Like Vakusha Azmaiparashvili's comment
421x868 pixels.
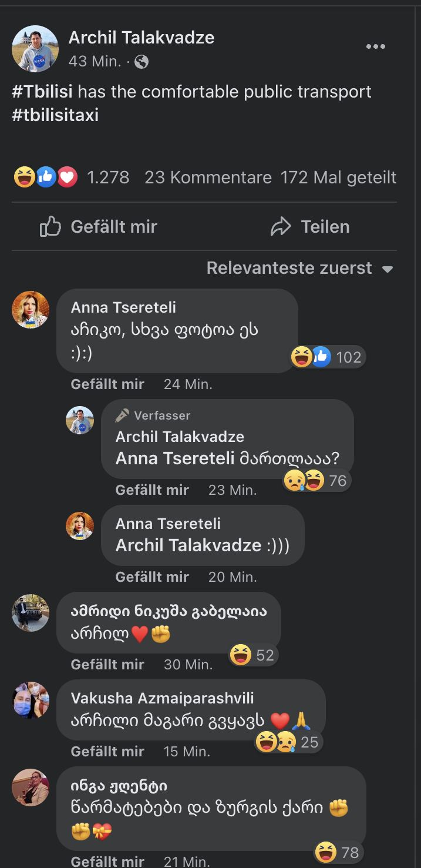tap(107, 751)
